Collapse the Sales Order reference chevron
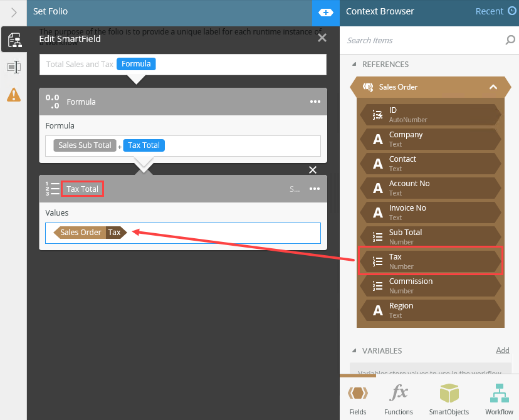Image resolution: width=519 pixels, height=420 pixels. pos(493,87)
